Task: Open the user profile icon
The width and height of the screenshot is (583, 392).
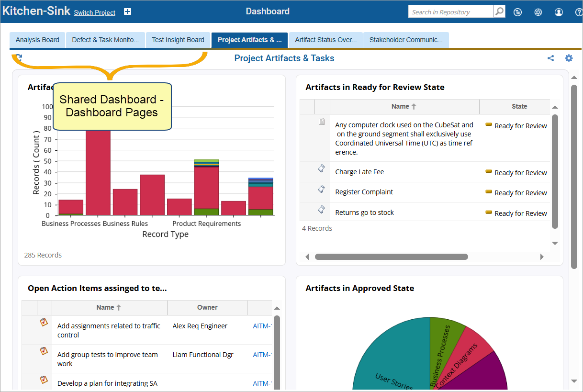Action: pyautogui.click(x=559, y=12)
